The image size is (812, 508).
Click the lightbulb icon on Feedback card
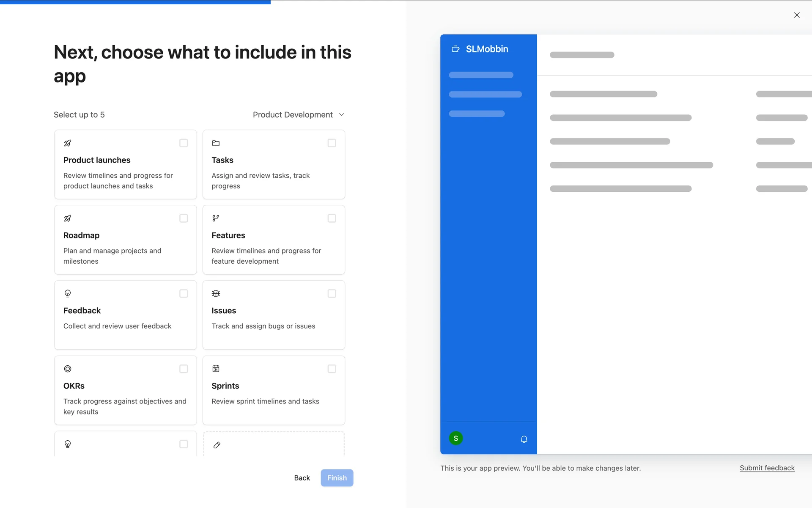68,293
